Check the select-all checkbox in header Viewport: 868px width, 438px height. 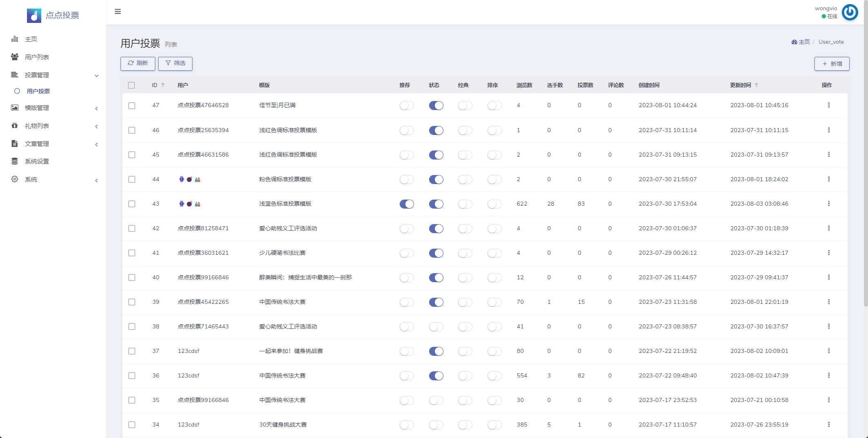click(x=131, y=85)
